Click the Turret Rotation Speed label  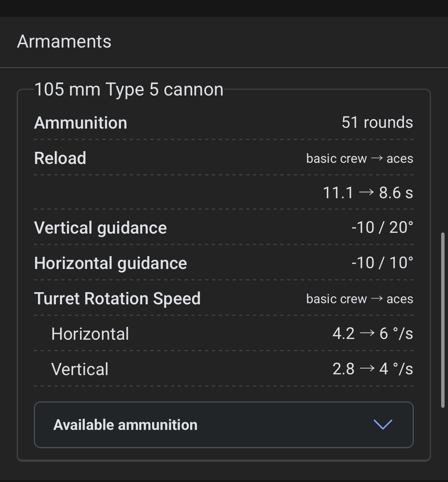pos(117,299)
